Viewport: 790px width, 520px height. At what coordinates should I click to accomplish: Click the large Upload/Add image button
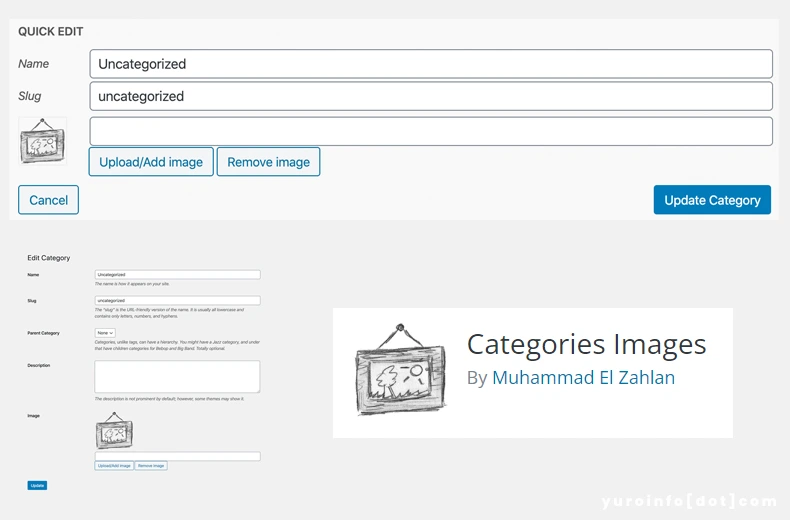click(x=151, y=162)
